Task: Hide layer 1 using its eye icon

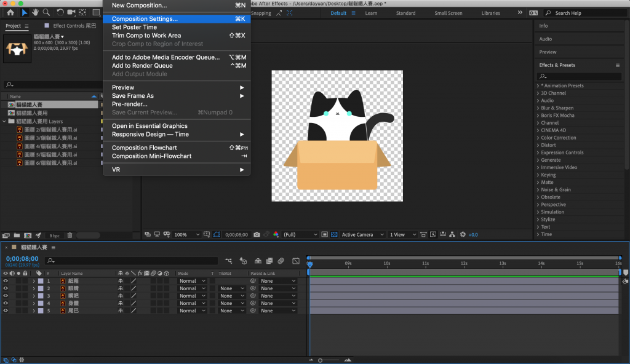Action: click(6, 281)
